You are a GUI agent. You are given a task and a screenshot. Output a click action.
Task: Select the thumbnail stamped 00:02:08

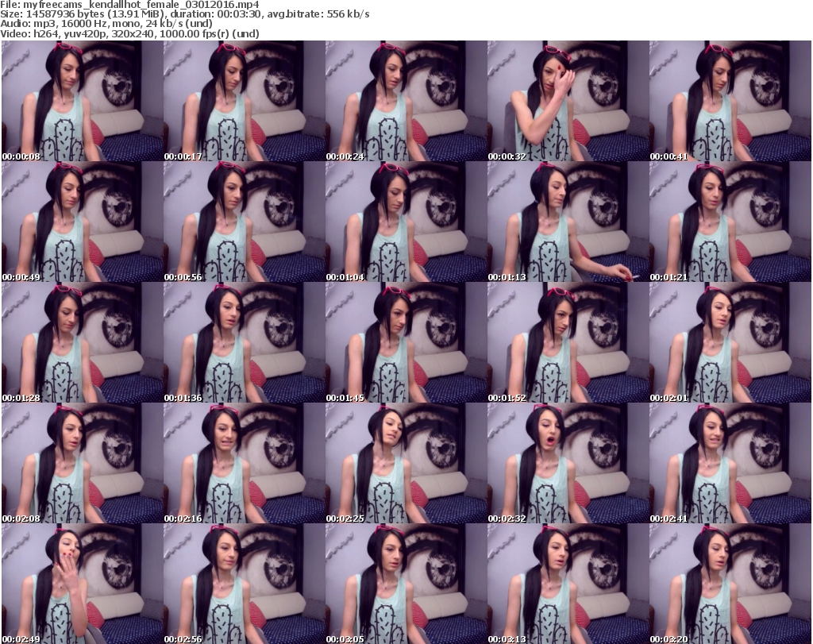82,463
